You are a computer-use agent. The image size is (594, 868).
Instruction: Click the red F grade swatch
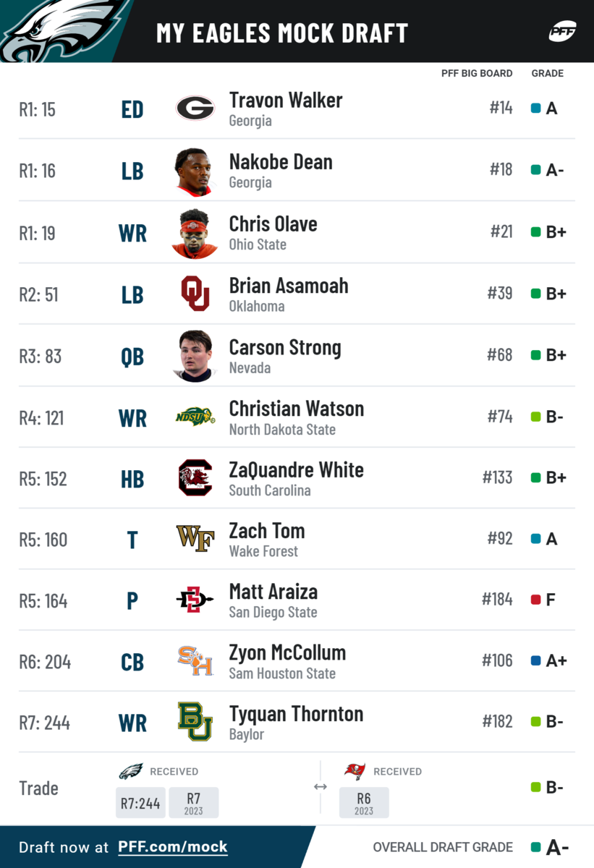[x=536, y=600]
